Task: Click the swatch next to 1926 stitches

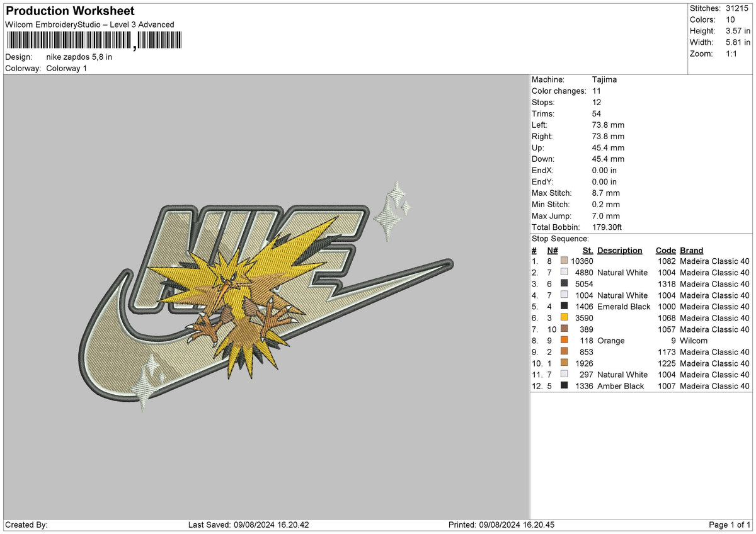Action: (564, 363)
